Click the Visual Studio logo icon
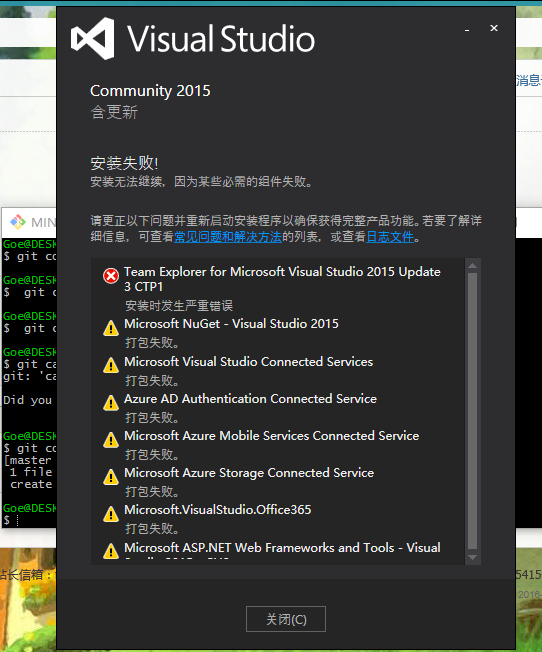The height and width of the screenshot is (652, 542). click(x=92, y=39)
